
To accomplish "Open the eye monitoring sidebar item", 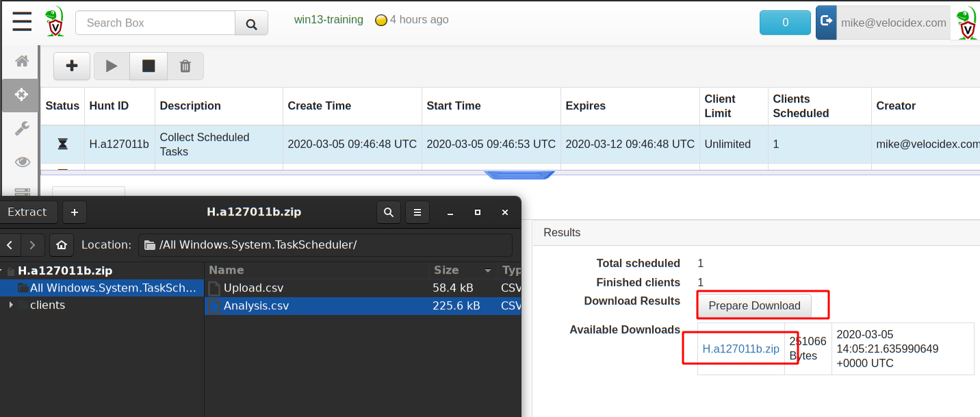I will pos(22,162).
